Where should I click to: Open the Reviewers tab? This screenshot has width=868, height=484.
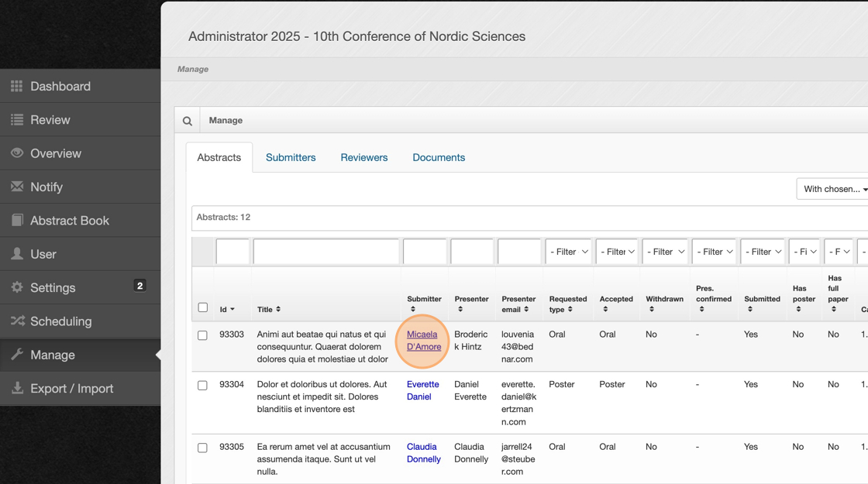363,157
